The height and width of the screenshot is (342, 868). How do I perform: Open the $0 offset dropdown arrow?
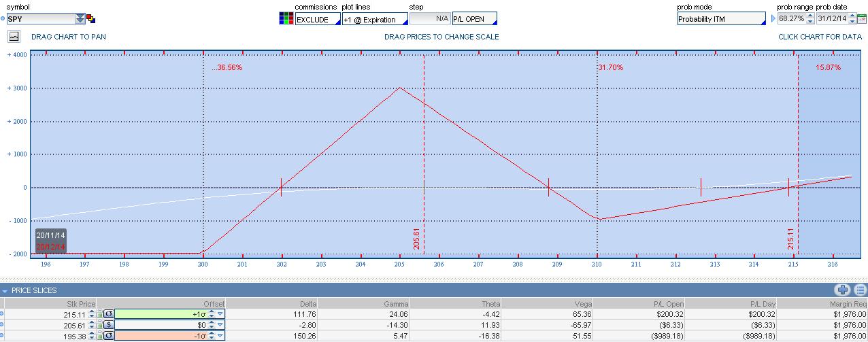click(x=220, y=325)
